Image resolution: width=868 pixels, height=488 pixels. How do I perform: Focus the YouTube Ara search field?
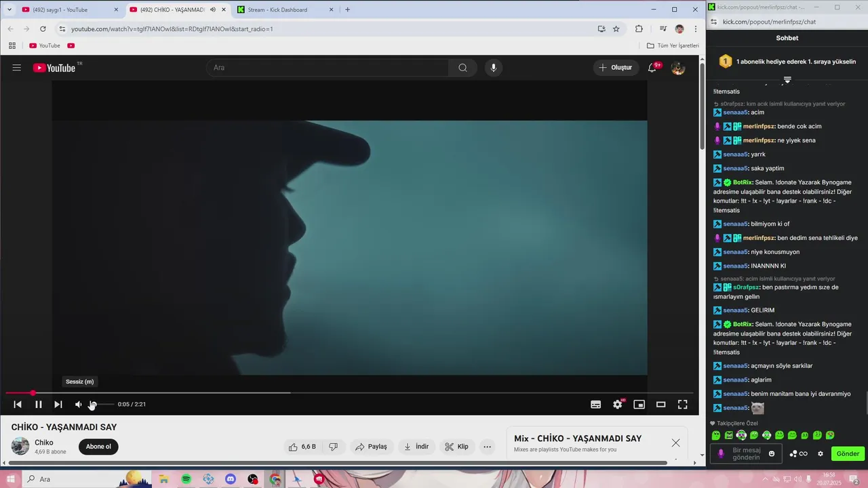328,68
